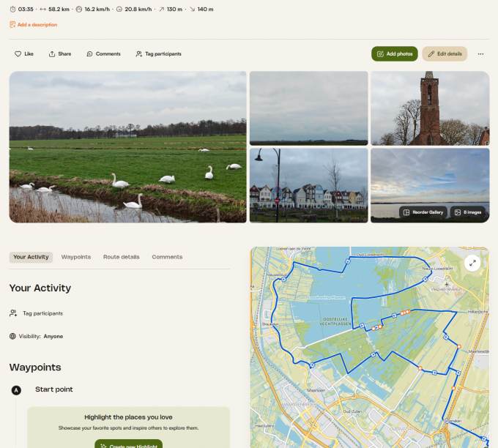View all 8 images
This screenshot has width=498, height=448.
467,212
